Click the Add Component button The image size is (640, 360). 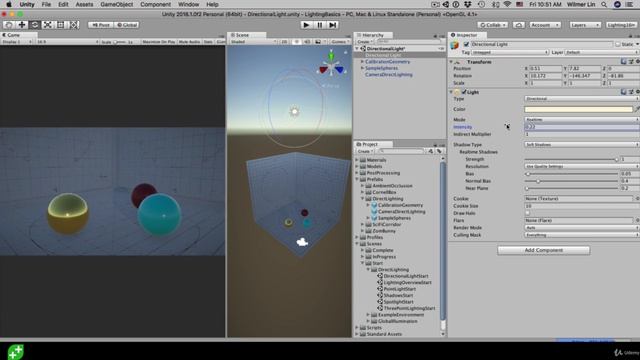(544, 250)
